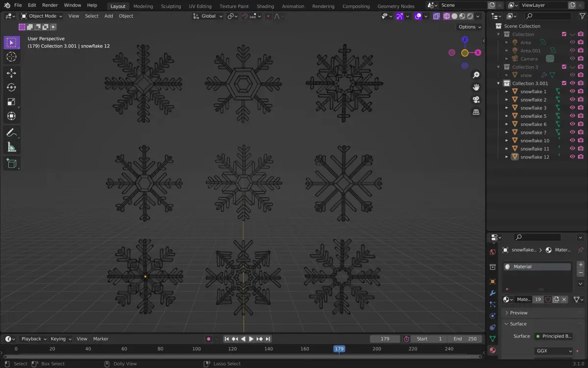Select the Move tool
This screenshot has height=368, width=588.
11,73
